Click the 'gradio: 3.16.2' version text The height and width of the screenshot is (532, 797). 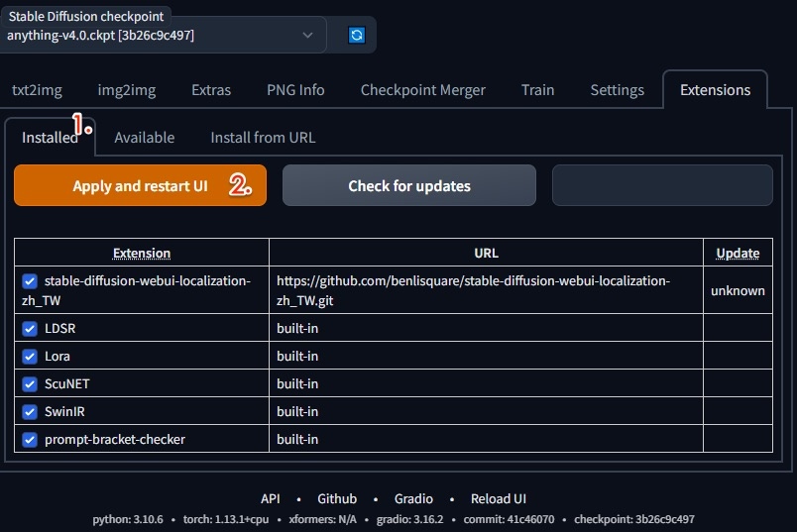409,519
